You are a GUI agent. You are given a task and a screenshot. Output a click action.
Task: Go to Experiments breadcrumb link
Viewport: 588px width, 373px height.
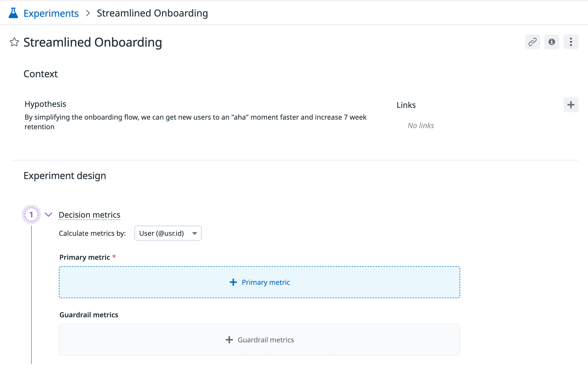(x=51, y=13)
